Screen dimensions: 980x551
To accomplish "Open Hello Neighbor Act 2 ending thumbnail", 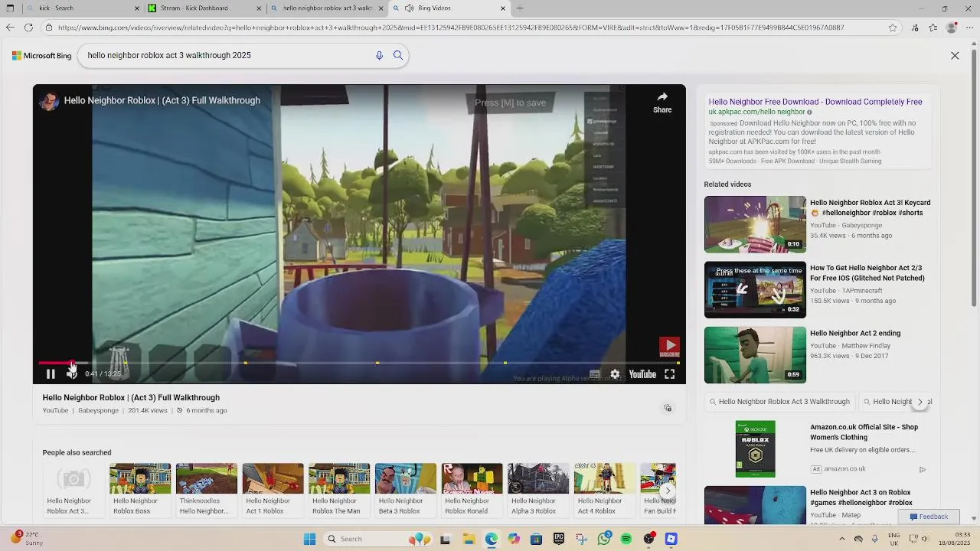I will point(755,355).
